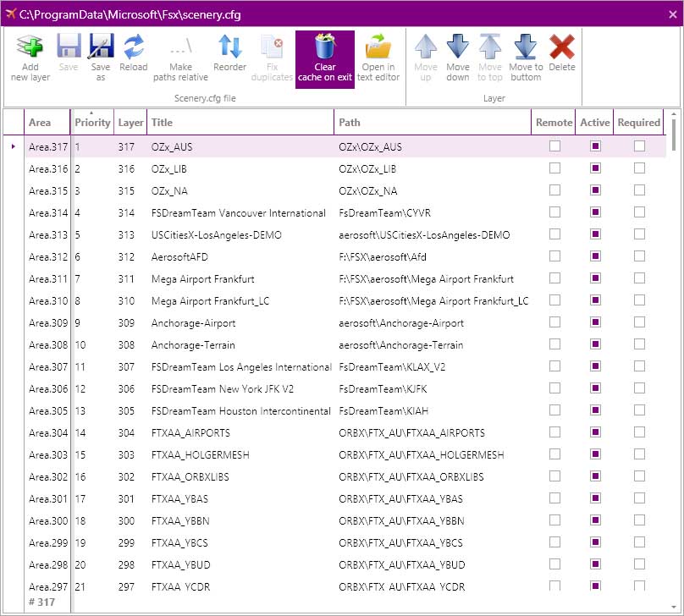Click path 'F:\FSX\aerosoft\Afd'
The height and width of the screenshot is (616, 684).
tap(382, 256)
